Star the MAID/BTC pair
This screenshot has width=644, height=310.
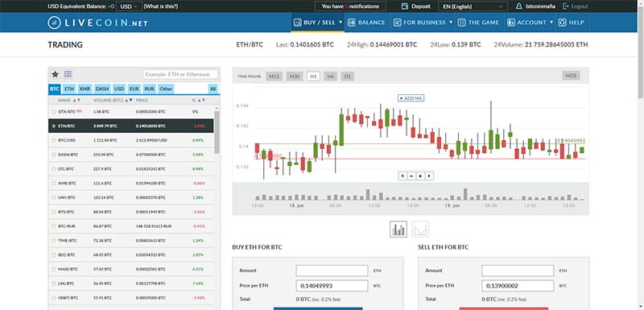pos(53,270)
